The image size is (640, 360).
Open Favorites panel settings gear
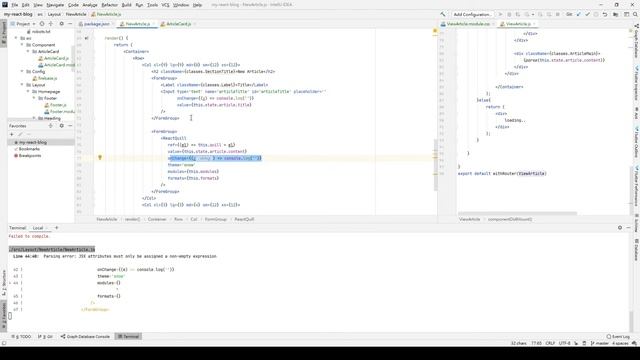[x=62, y=126]
